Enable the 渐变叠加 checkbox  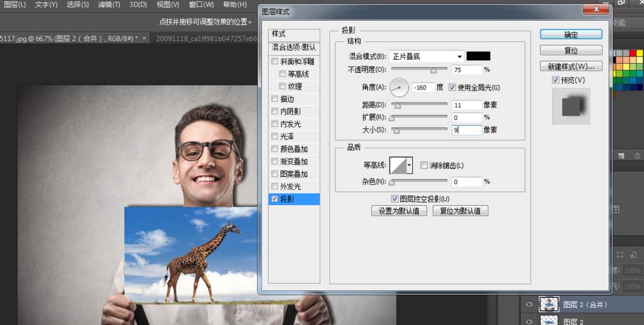pos(274,162)
